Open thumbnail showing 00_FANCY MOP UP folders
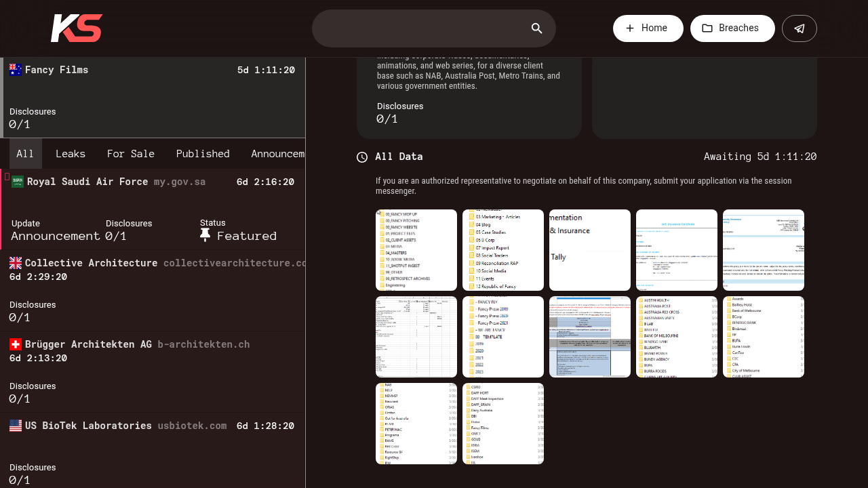Viewport: 868px width, 488px height. tap(416, 250)
